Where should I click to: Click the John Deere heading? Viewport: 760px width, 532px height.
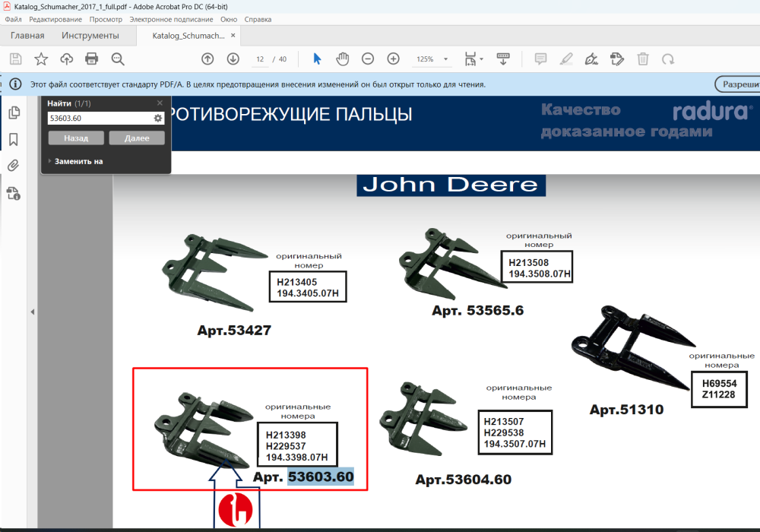point(451,185)
